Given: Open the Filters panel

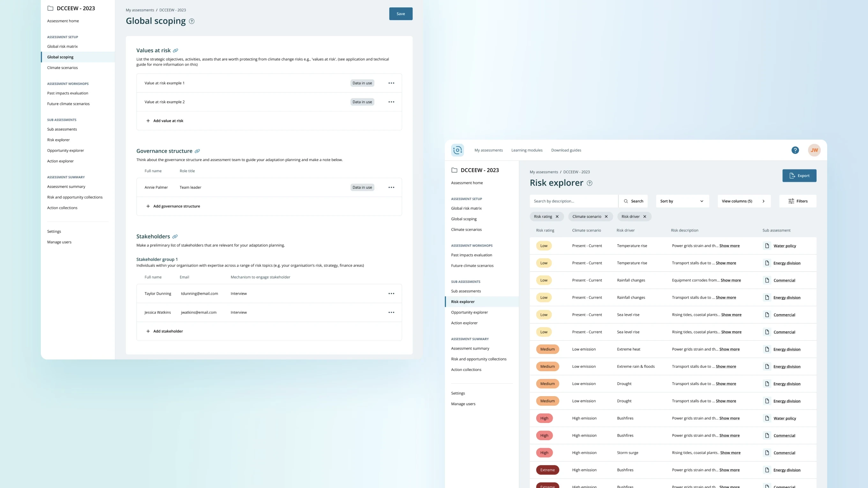Looking at the screenshot, I should pos(797,201).
